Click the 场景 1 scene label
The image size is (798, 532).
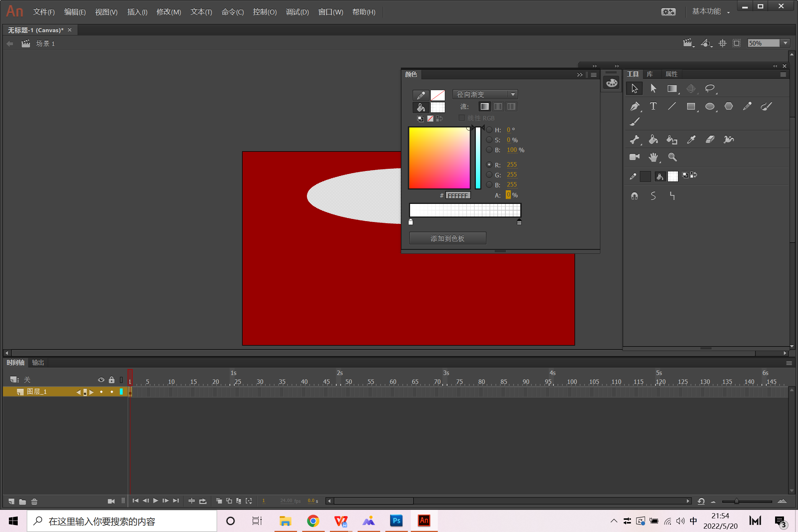click(x=45, y=44)
